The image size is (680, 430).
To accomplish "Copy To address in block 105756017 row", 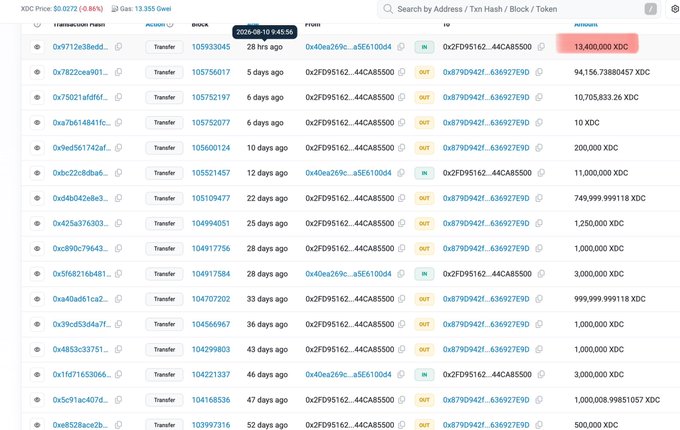I will [x=539, y=72].
